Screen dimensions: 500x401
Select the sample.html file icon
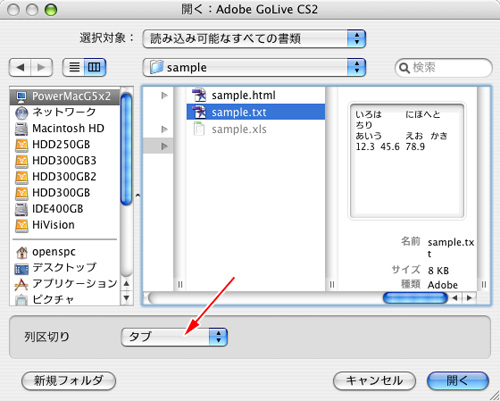(x=199, y=95)
